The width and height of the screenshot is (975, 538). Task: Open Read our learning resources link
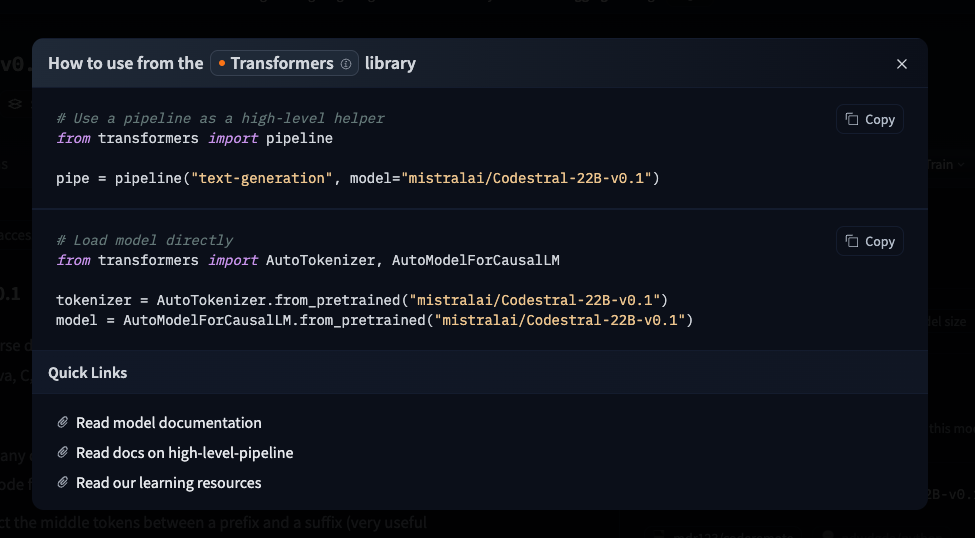[x=169, y=483]
